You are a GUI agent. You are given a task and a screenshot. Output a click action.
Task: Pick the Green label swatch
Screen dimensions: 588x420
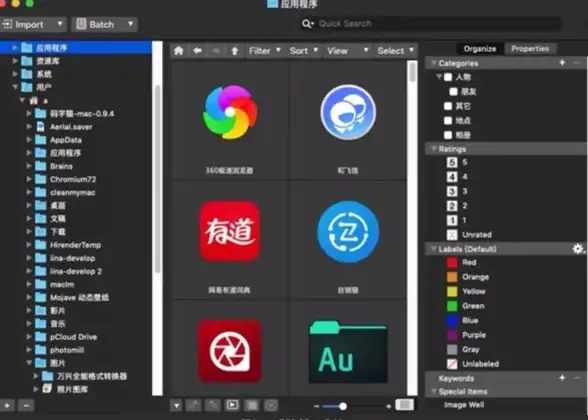(452, 306)
